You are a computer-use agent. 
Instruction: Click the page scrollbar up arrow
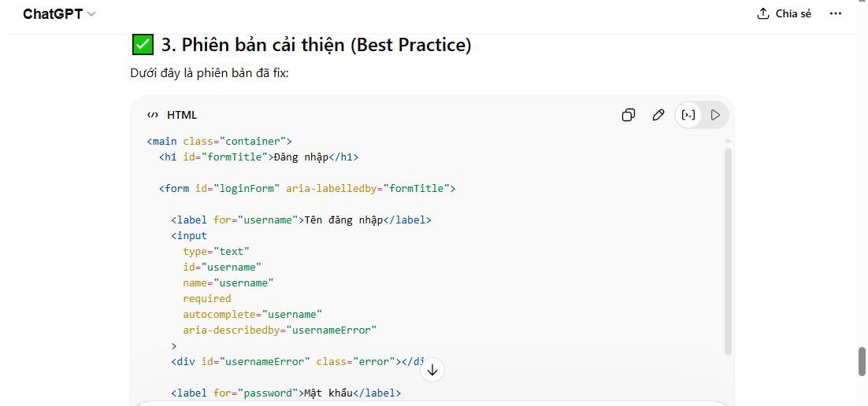tap(862, 5)
